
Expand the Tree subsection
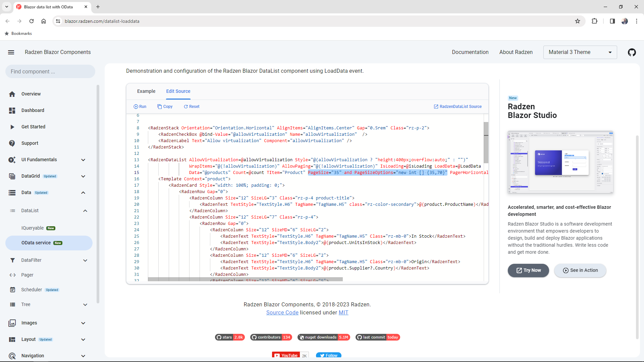click(85, 305)
